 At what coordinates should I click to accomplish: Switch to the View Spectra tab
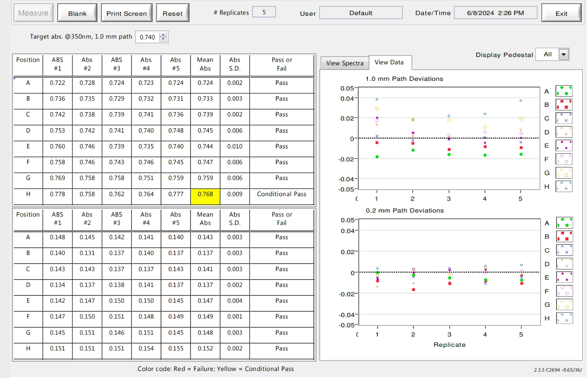point(344,63)
